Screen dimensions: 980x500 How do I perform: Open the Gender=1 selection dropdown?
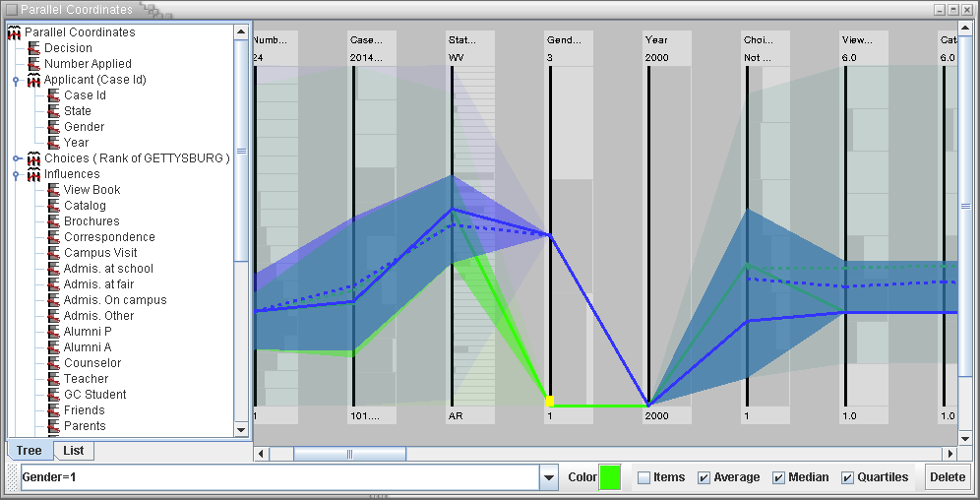[x=549, y=477]
